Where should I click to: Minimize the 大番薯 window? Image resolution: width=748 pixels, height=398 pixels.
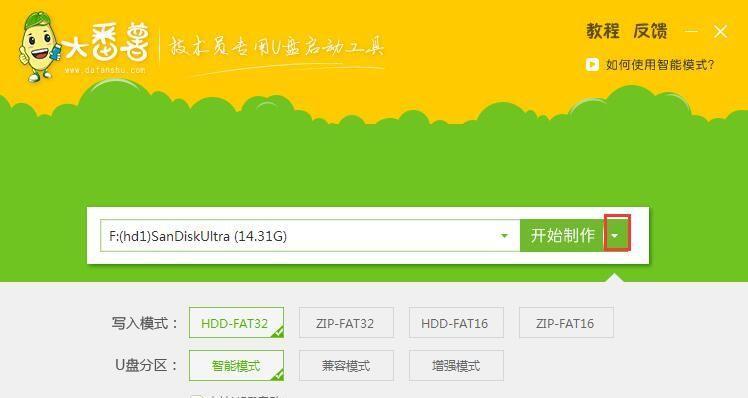[x=691, y=31]
